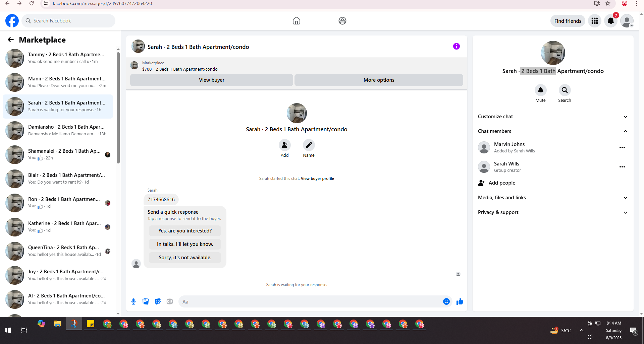This screenshot has width=644, height=344.
Task: Bookmark this page with the star
Action: [x=608, y=3]
